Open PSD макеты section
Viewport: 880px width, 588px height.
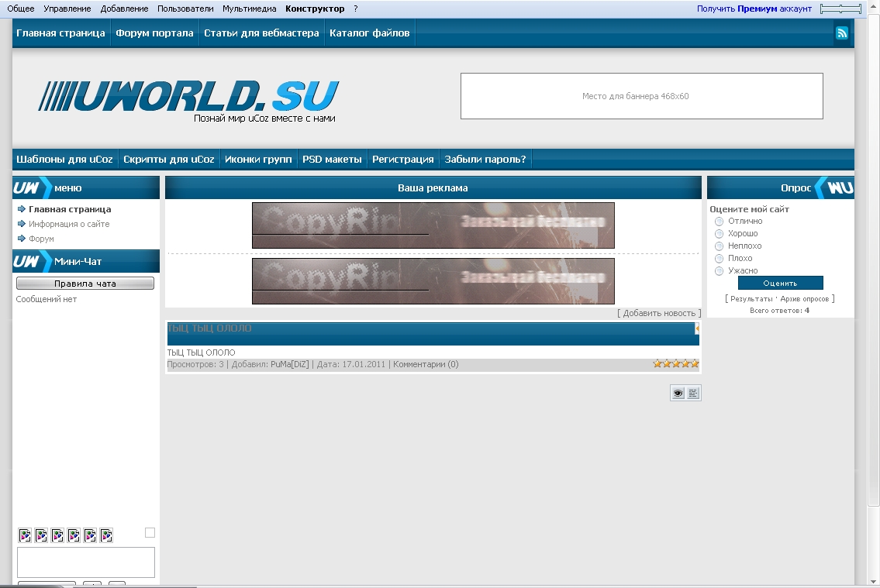pos(332,159)
